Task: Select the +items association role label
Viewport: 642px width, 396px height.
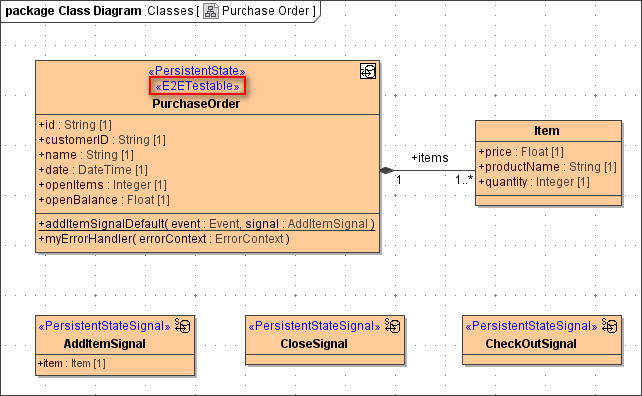Action: tap(430, 158)
